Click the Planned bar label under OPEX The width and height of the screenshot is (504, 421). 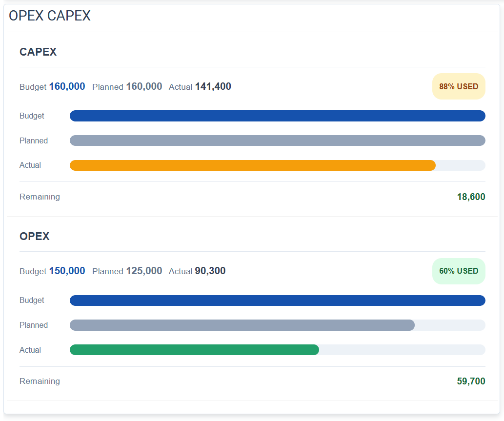tap(34, 325)
